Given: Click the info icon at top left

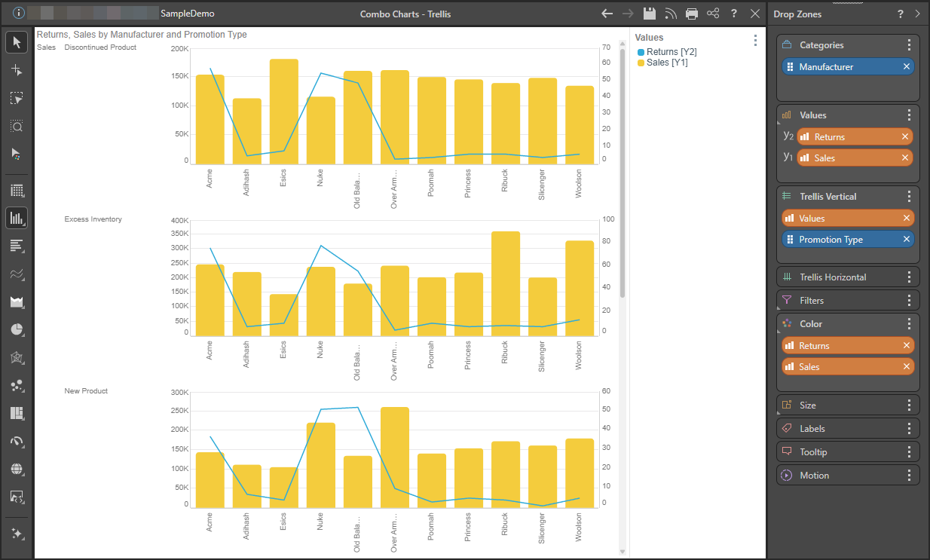Looking at the screenshot, I should pyautogui.click(x=19, y=13).
